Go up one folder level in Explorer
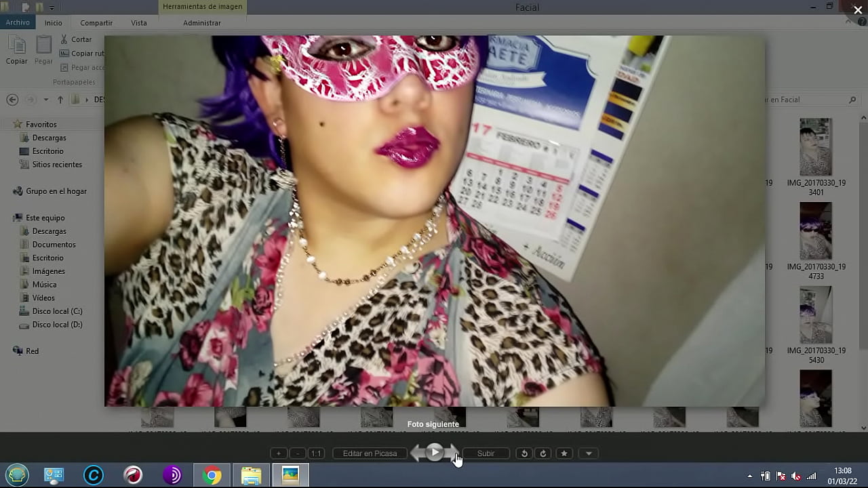 tap(60, 100)
